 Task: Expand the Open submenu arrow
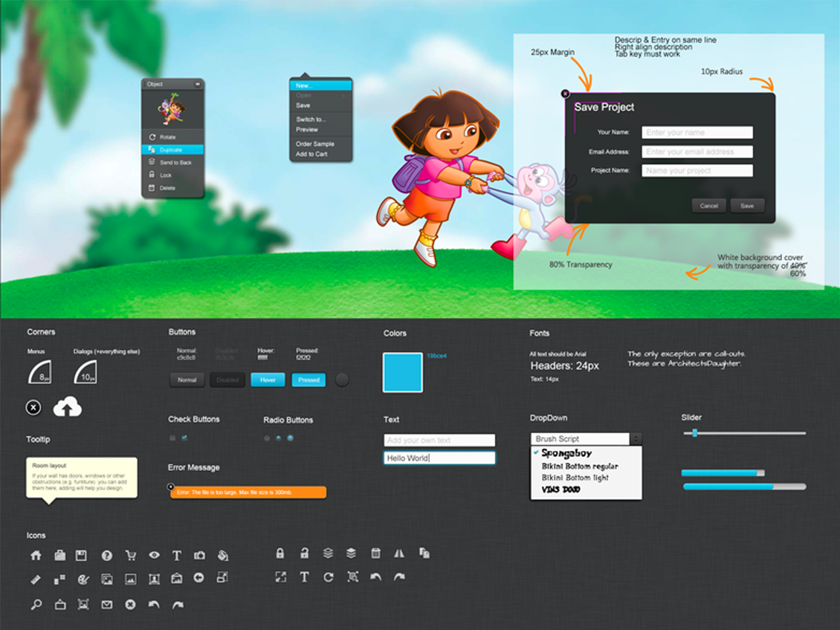tap(344, 95)
